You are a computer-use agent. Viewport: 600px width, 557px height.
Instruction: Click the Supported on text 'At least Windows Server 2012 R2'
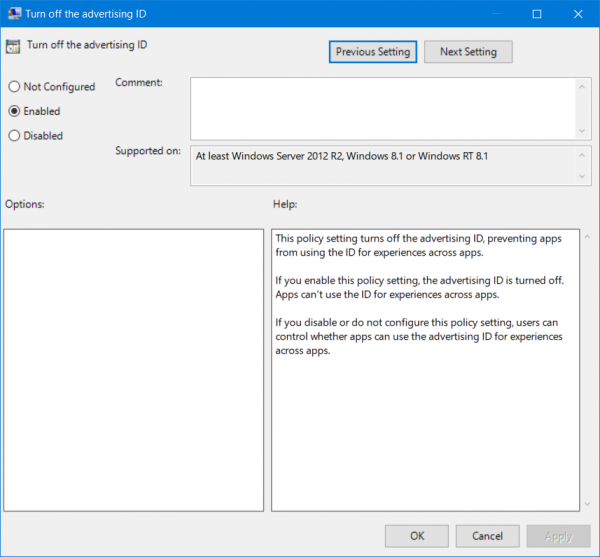click(269, 156)
